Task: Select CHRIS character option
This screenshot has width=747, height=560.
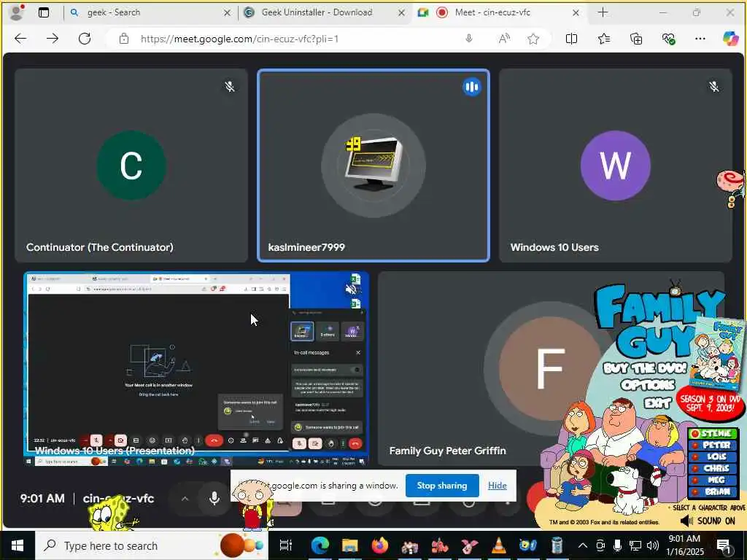Action: tap(713, 468)
